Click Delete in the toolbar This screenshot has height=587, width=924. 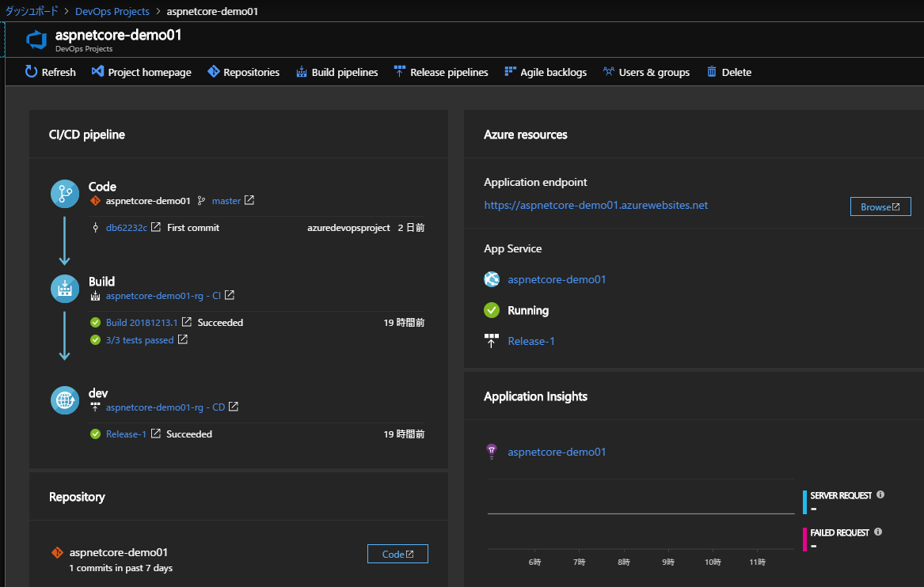[729, 72]
